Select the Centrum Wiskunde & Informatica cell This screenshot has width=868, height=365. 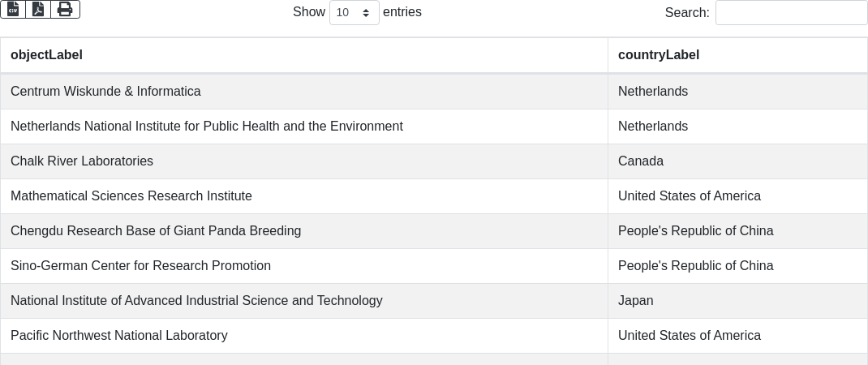tap(105, 92)
